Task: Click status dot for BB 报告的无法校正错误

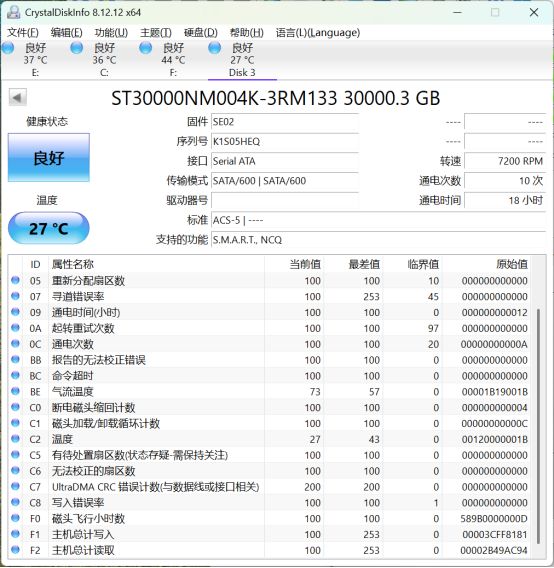Action: click(x=15, y=359)
